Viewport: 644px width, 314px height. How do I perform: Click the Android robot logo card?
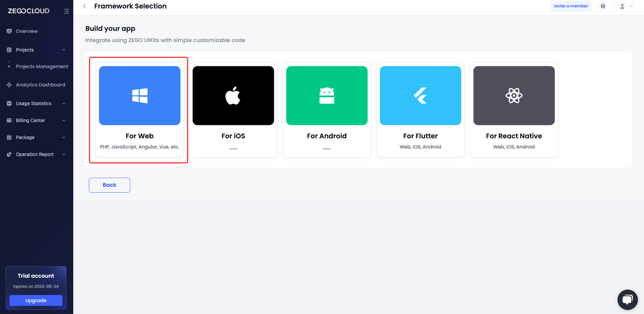(x=327, y=96)
